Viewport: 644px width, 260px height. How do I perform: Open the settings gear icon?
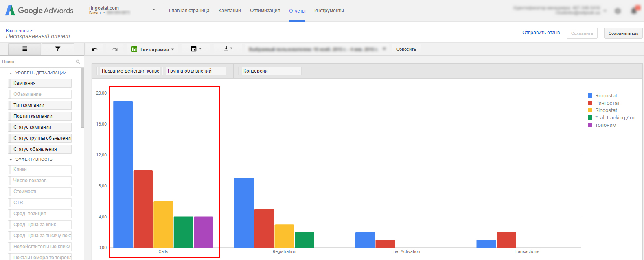618,11
